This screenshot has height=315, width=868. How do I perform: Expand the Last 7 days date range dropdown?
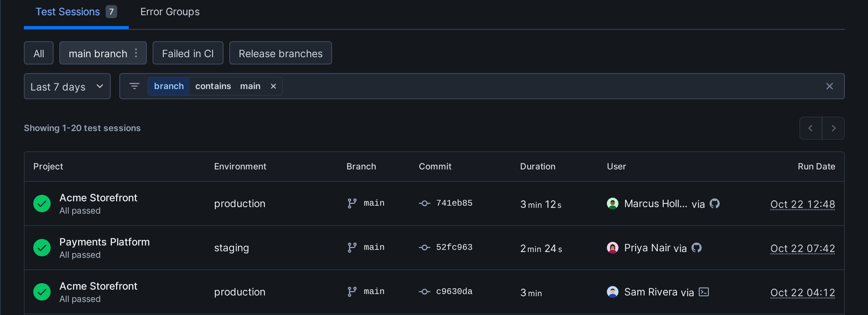67,86
